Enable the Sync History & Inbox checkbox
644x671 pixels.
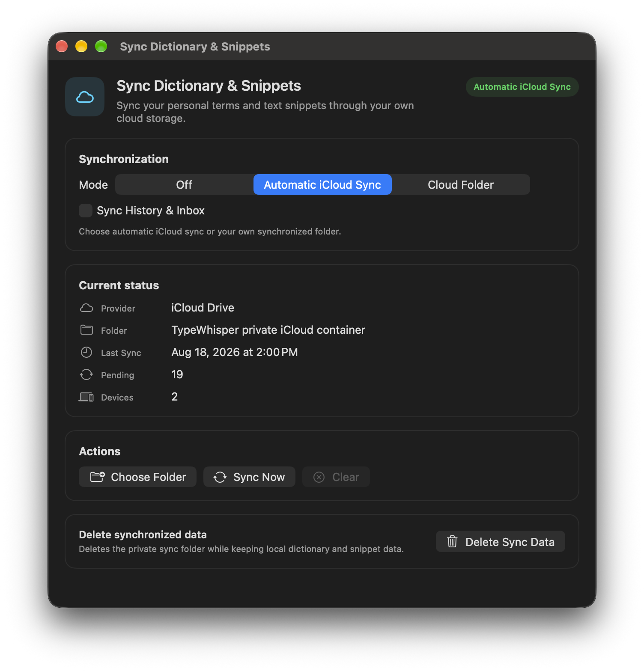pos(86,211)
